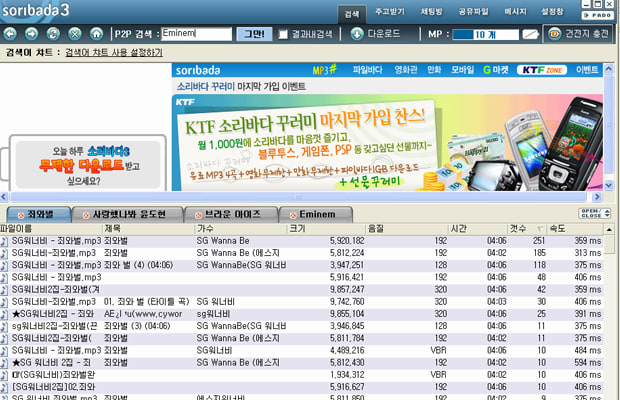Click the PADO button

click(598, 15)
